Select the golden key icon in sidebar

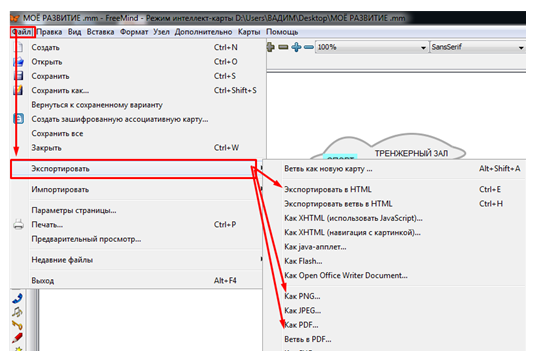coord(17,325)
